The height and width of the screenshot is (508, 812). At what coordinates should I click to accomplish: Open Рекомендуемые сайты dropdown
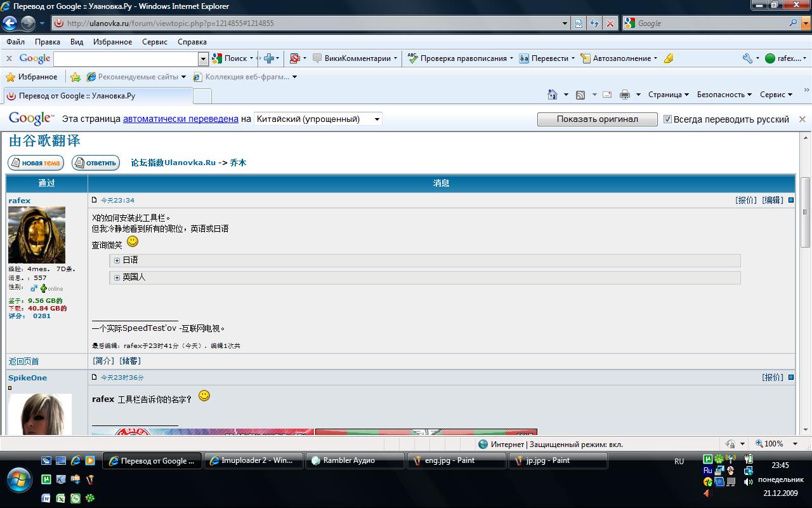coord(136,77)
